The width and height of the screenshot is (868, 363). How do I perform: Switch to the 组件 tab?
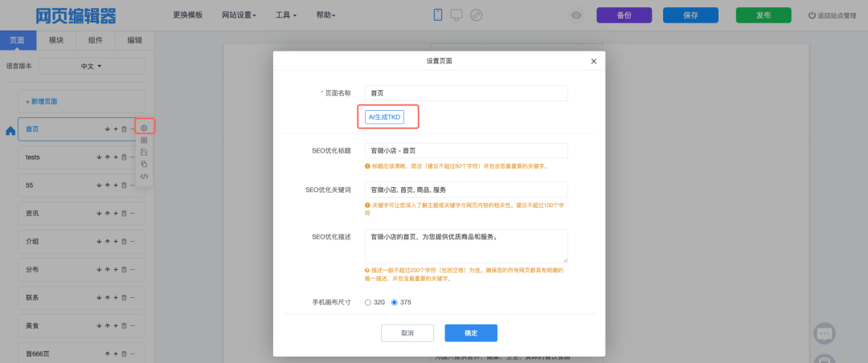[95, 40]
